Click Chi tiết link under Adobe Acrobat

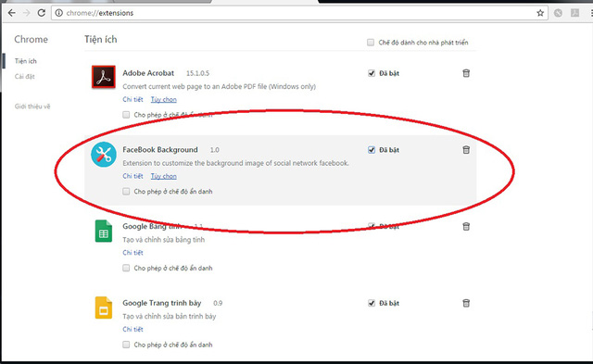132,99
